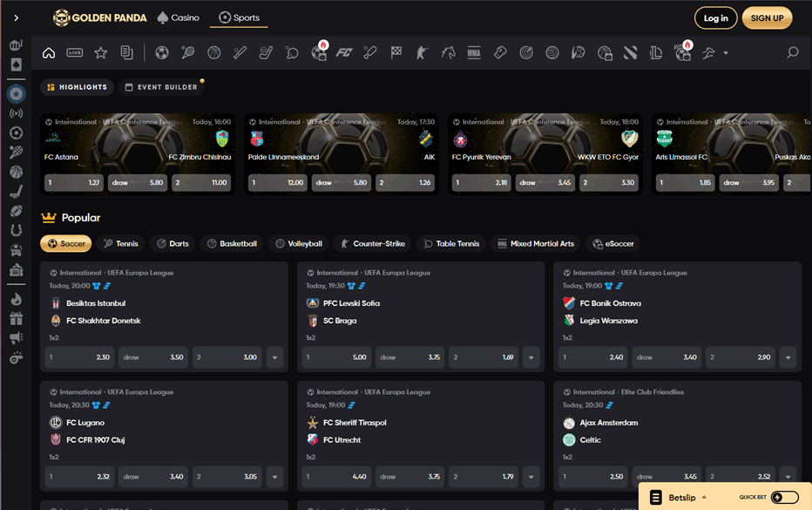Select the League of Legends icon
The width and height of the screenshot is (812, 510).
tap(656, 53)
